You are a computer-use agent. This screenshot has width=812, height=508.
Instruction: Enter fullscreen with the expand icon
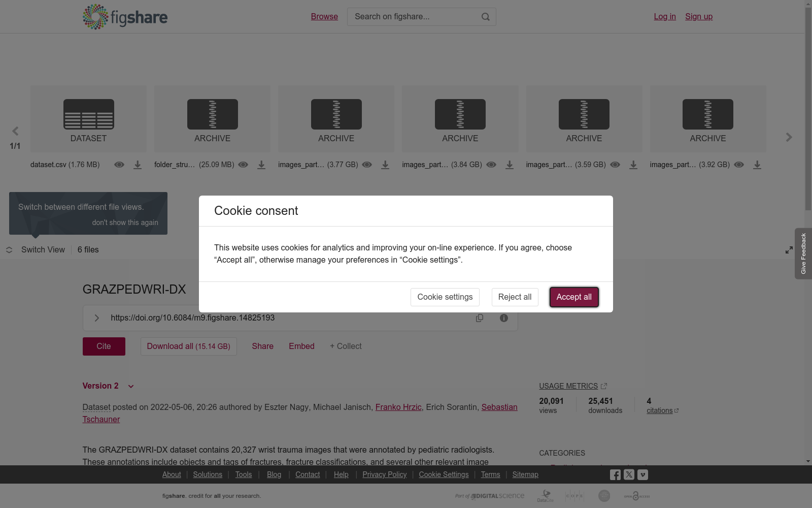pos(789,250)
